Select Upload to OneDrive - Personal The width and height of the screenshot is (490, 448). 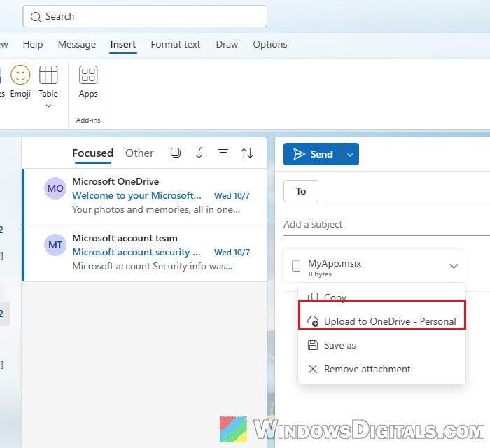click(x=382, y=321)
